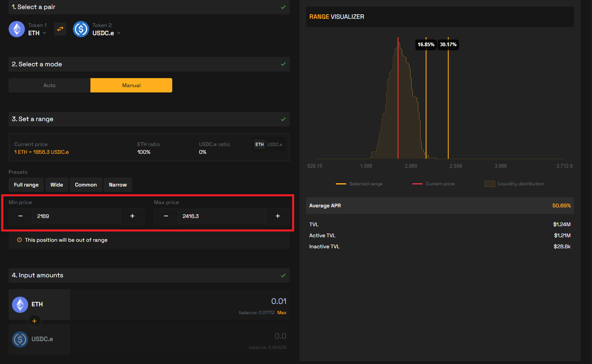Click the Input amounts checkmark
The image size is (592, 364).
click(x=283, y=275)
